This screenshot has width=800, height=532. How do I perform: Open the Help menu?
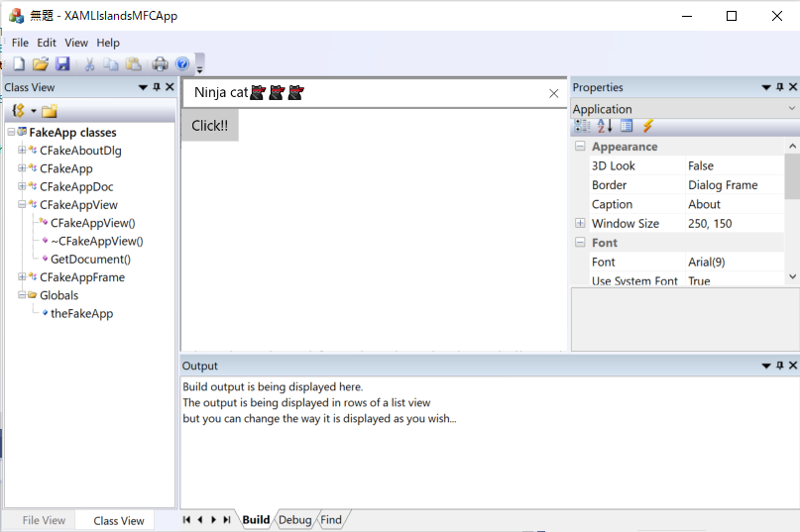pos(108,43)
